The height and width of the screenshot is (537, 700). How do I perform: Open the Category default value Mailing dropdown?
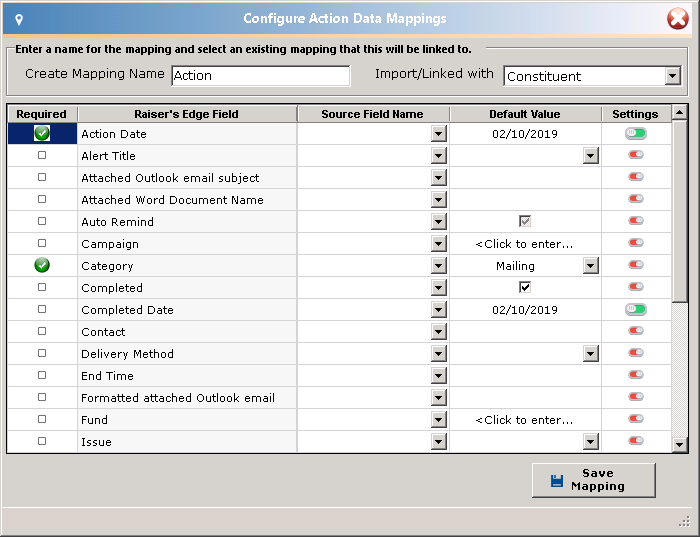[591, 266]
